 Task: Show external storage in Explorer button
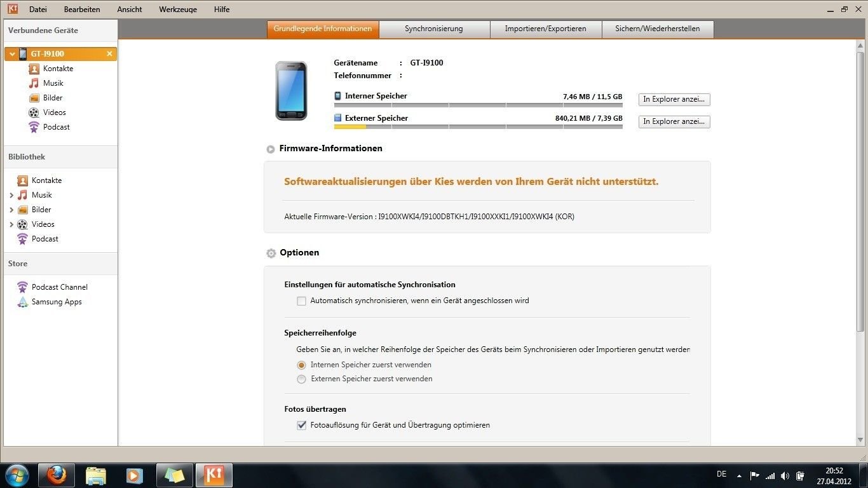coord(674,122)
